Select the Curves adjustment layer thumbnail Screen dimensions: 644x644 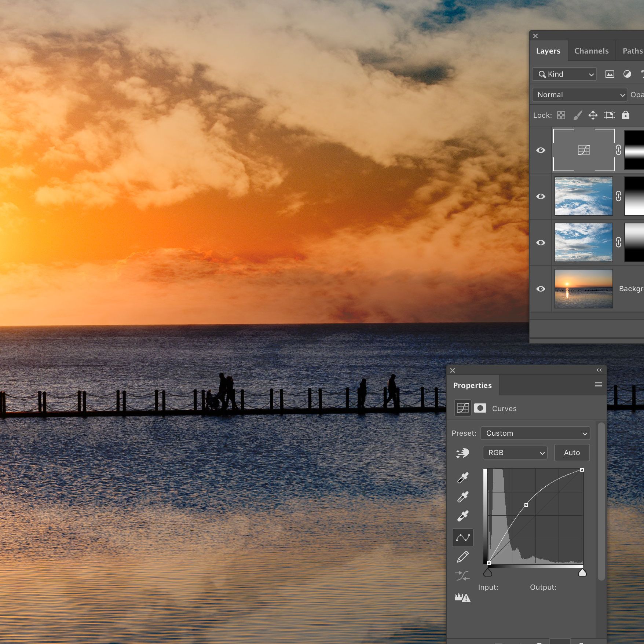coord(583,150)
